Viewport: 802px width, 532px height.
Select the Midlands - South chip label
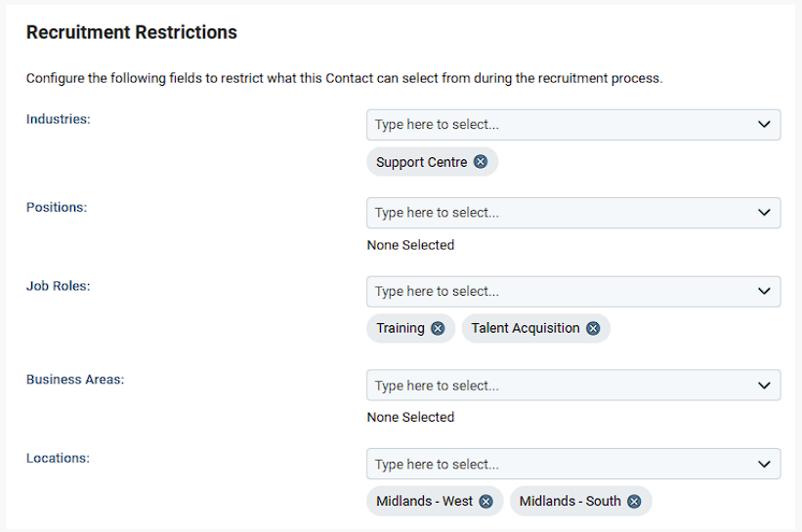[x=570, y=502]
